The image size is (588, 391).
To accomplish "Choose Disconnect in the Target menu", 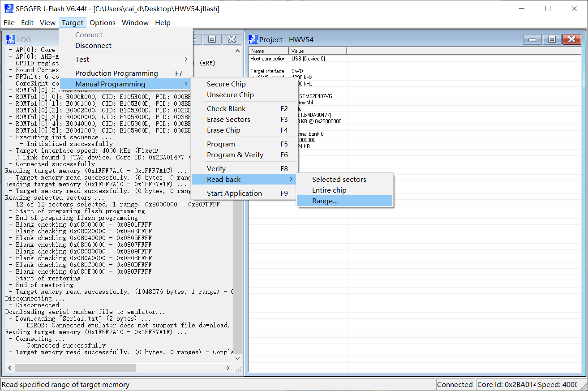I will tap(126, 46).
